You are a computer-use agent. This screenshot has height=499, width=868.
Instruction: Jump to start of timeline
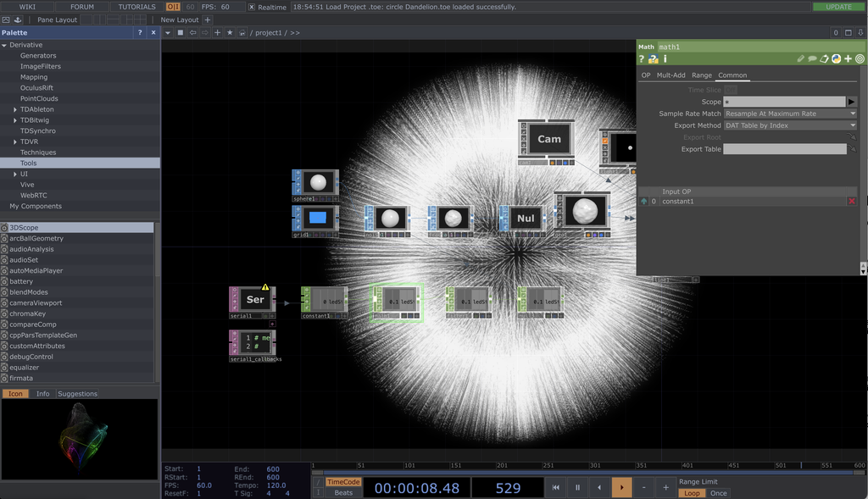556,487
